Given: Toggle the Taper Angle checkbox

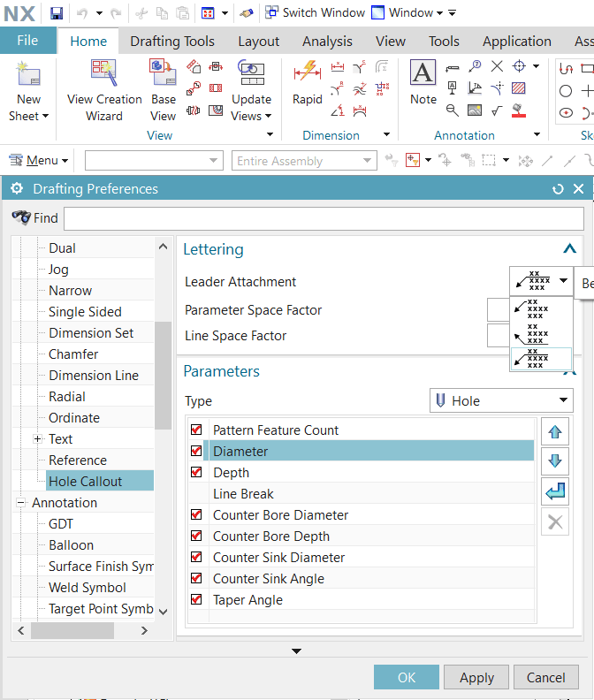Looking at the screenshot, I should point(196,599).
